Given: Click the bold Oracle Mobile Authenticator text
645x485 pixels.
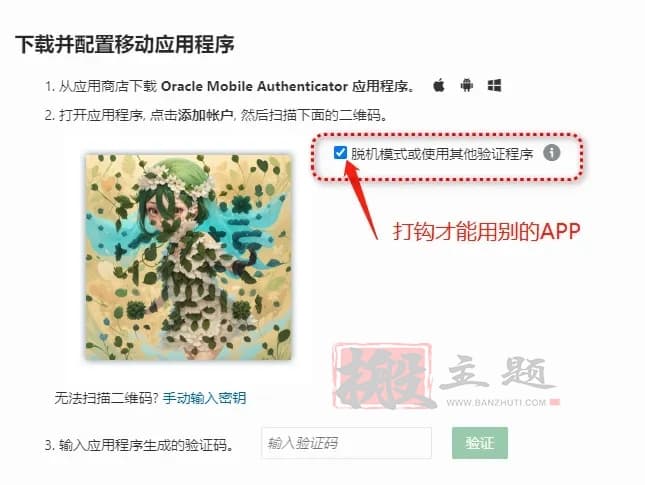Looking at the screenshot, I should 255,86.
